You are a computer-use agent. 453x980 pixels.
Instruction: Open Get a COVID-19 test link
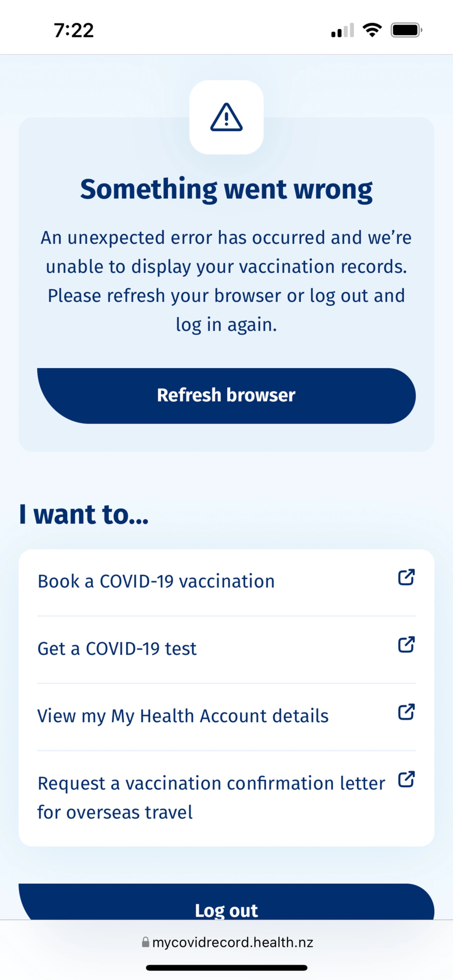point(117,649)
